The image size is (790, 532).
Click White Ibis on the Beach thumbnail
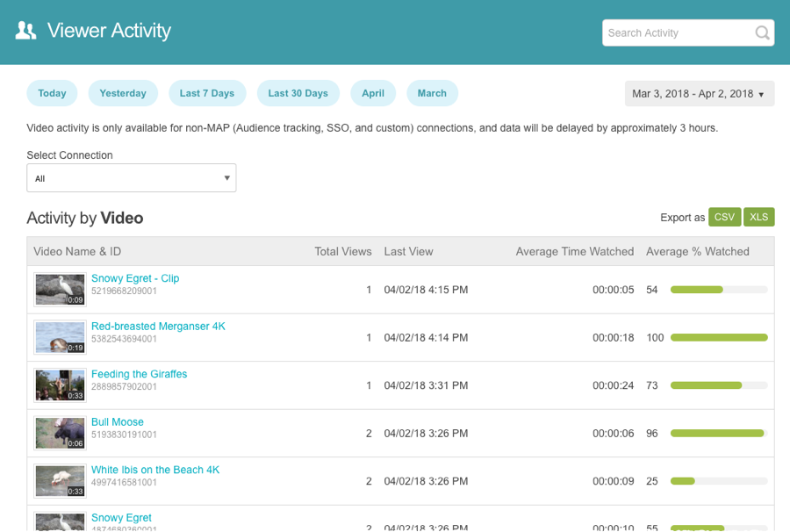click(60, 481)
